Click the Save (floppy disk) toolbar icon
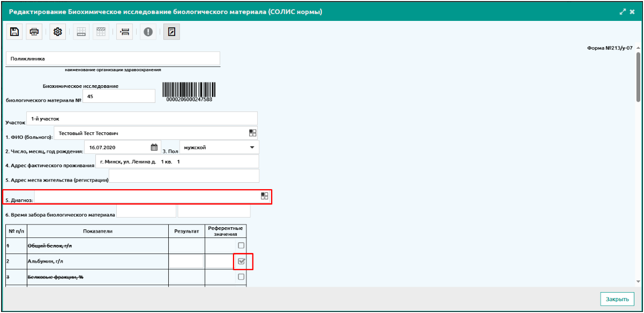The image size is (644, 313). pyautogui.click(x=14, y=32)
